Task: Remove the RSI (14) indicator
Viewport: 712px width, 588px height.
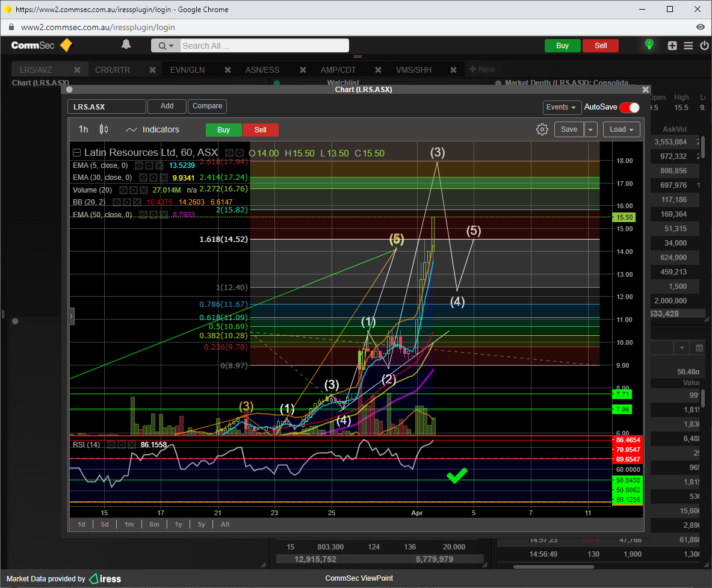Action: click(x=131, y=445)
